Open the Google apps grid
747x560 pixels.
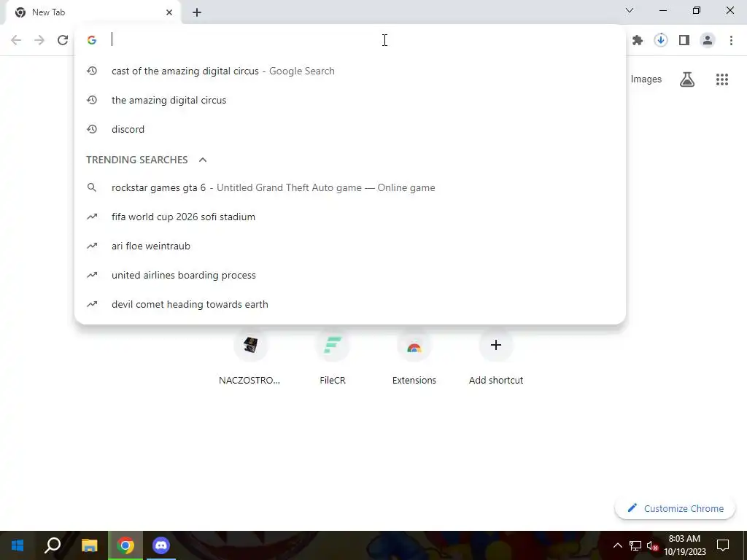click(722, 79)
